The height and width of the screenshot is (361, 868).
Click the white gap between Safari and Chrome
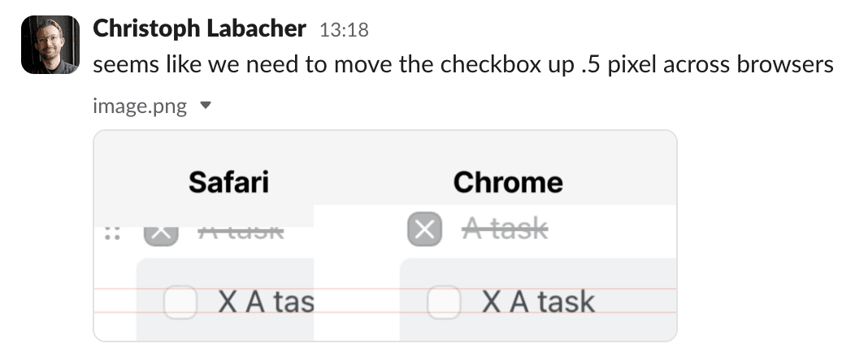(357, 273)
